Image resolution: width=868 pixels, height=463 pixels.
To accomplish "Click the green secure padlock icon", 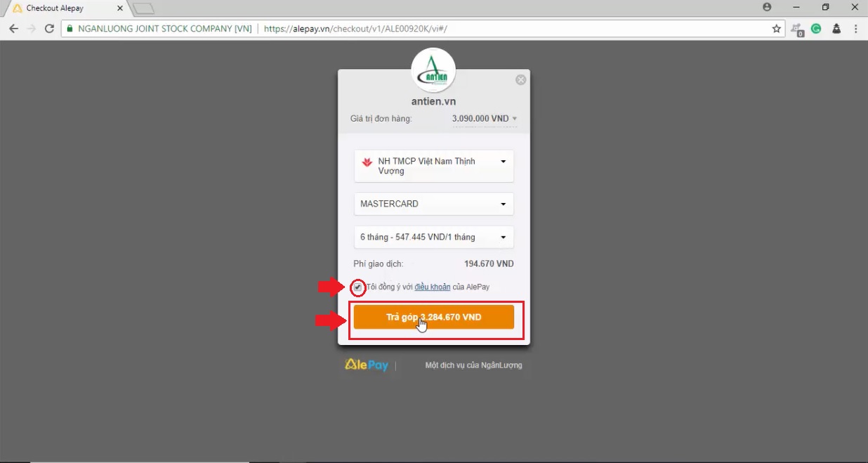I will click(69, 29).
